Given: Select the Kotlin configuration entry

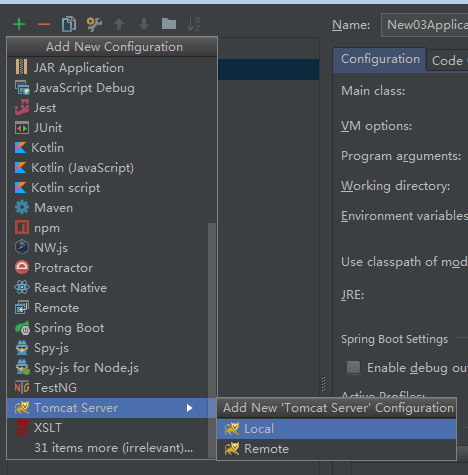Looking at the screenshot, I should pos(112,148).
